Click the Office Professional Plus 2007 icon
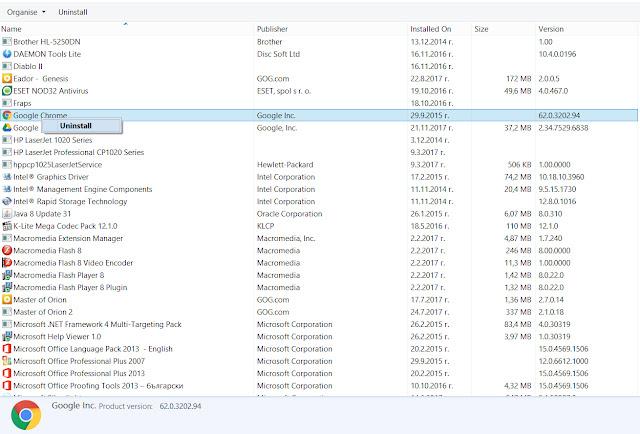The width and height of the screenshot is (640, 434). coord(7,361)
